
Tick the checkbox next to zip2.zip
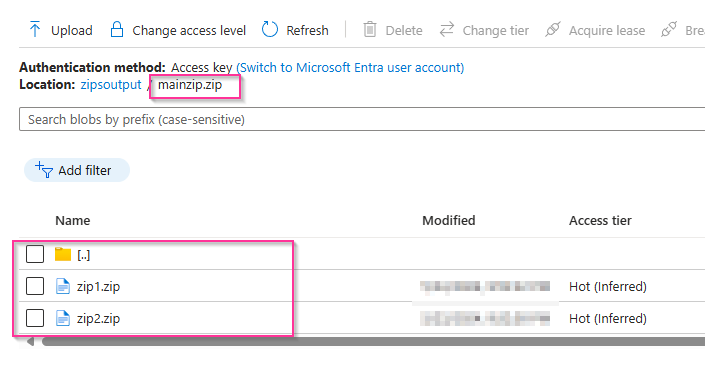tap(35, 318)
